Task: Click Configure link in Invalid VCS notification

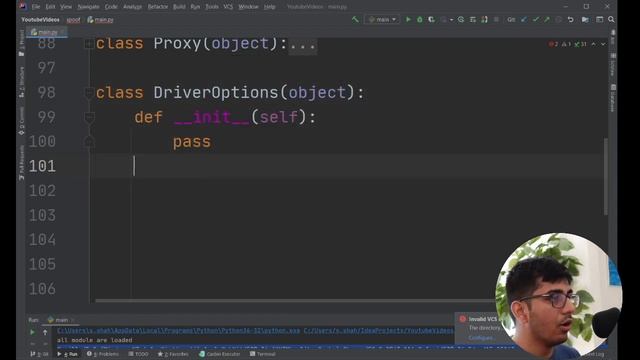Action: (x=480, y=338)
